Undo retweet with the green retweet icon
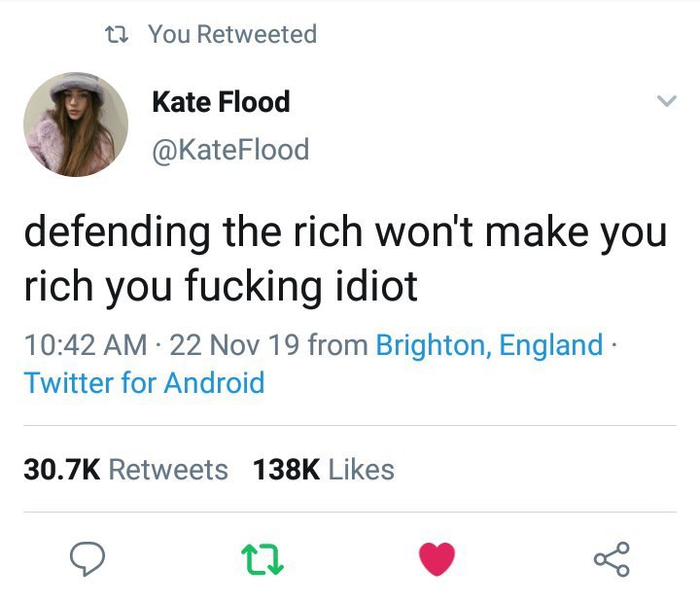The width and height of the screenshot is (700, 602). coord(262,558)
